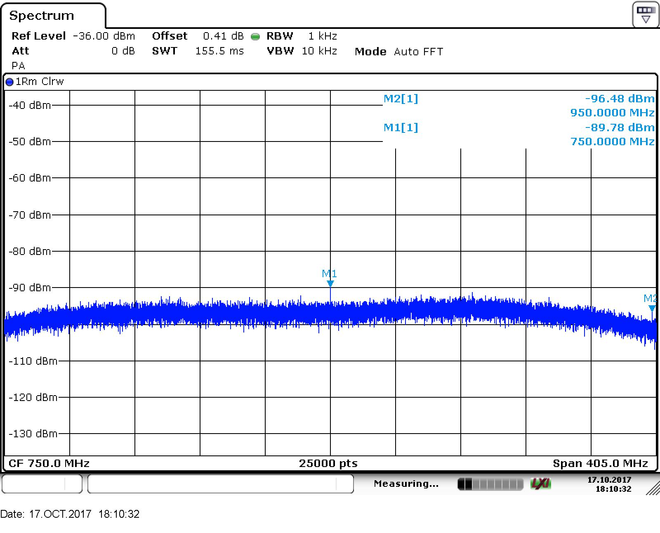The image size is (660, 533).
Task: Select the Spectrum tab
Action: (x=42, y=16)
